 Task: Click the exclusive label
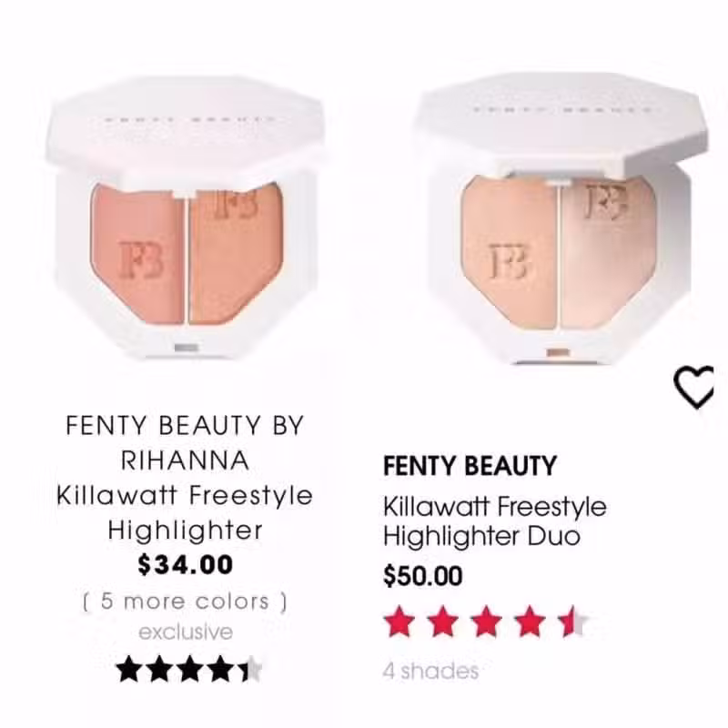[x=186, y=632]
